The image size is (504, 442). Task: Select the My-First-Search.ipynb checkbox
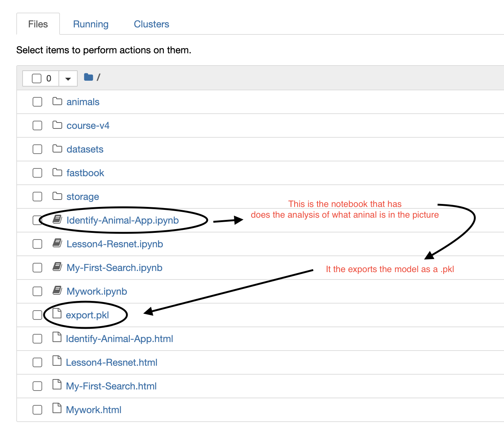(x=37, y=268)
